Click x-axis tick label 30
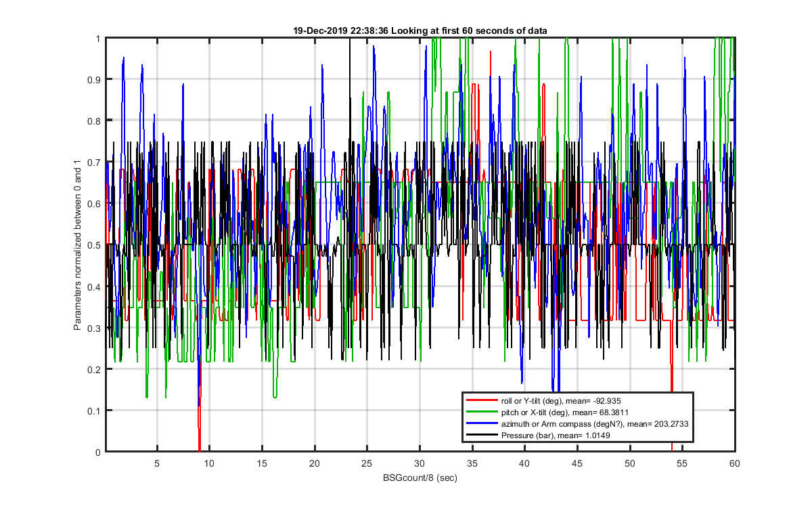The width and height of the screenshot is (812, 508). click(x=420, y=463)
